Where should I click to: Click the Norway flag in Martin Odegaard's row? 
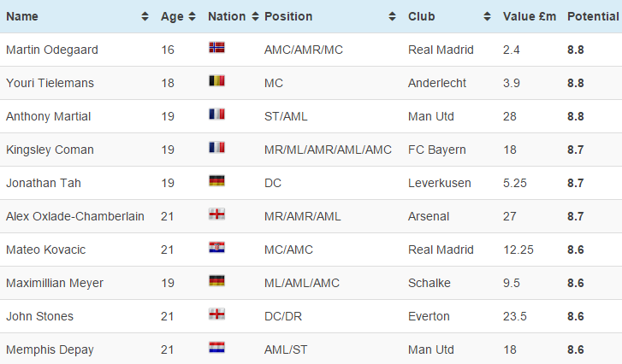click(x=216, y=49)
